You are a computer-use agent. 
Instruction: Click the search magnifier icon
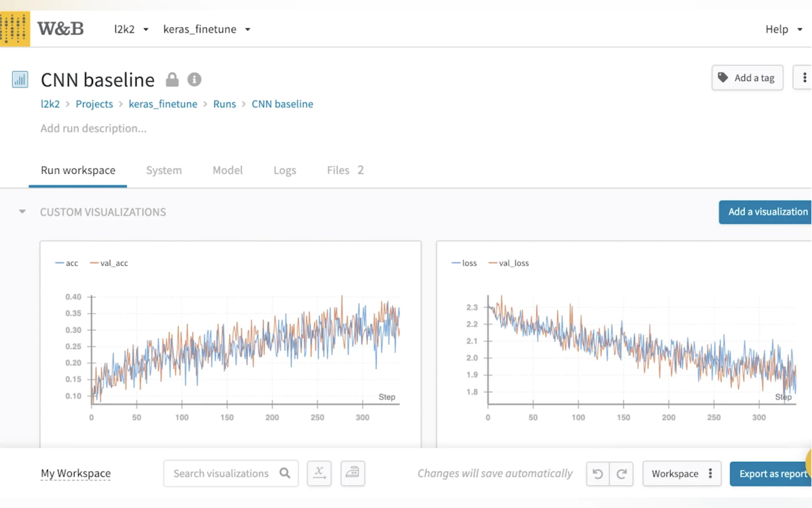(285, 473)
